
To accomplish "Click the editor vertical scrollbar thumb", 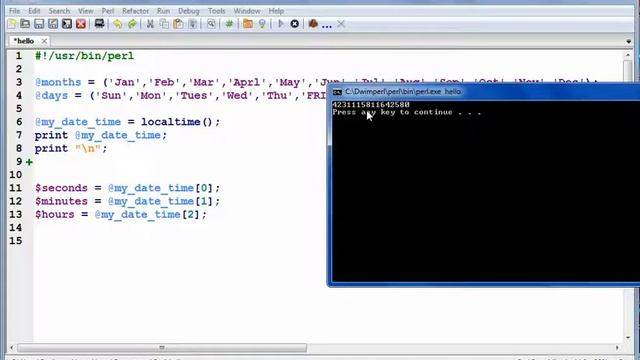I will [628, 70].
